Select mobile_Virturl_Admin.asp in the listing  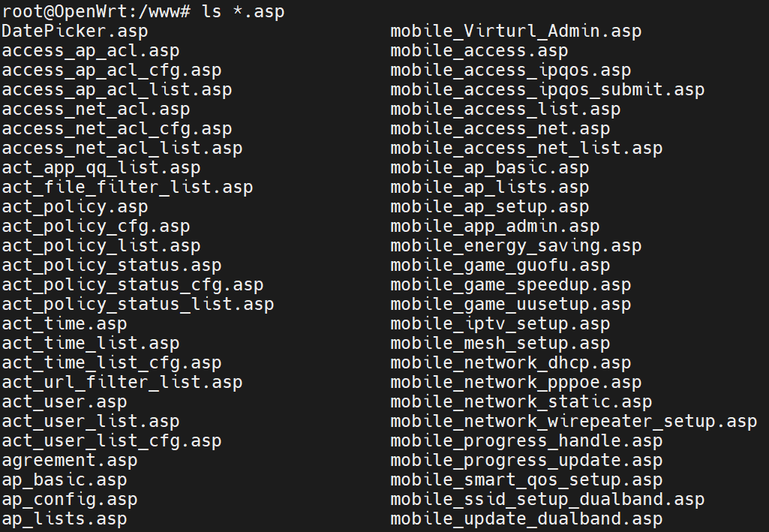coord(516,32)
